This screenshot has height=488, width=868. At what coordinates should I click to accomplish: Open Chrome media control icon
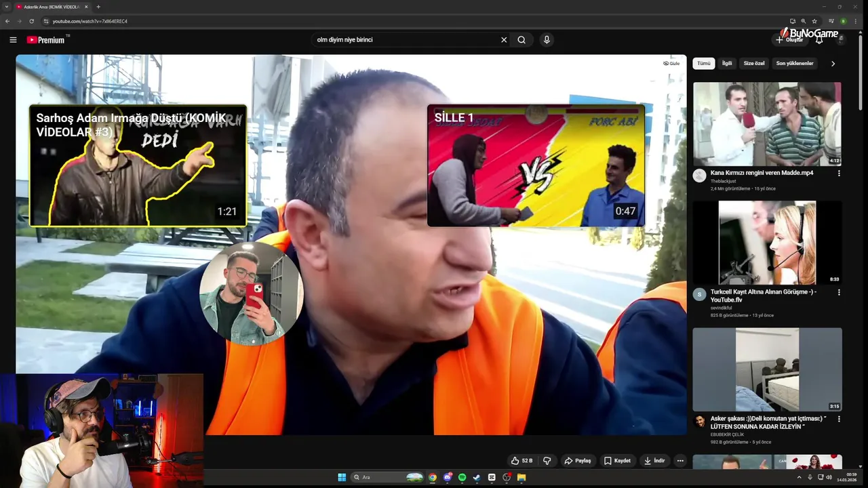pyautogui.click(x=831, y=21)
